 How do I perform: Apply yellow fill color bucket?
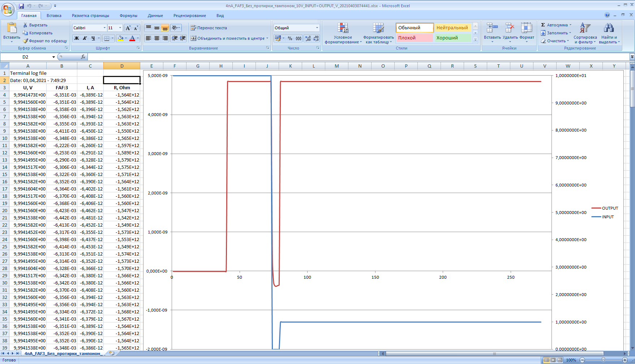coord(121,38)
